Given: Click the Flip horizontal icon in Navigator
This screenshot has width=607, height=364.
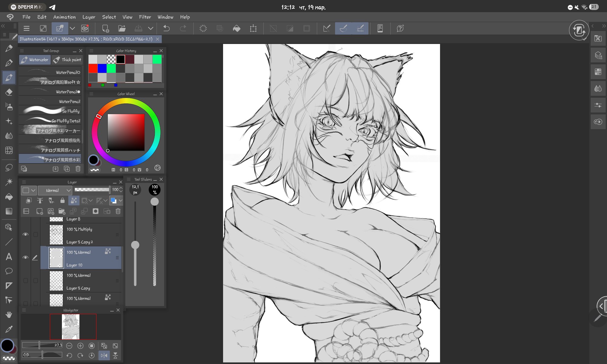Looking at the screenshot, I should 104,355.
